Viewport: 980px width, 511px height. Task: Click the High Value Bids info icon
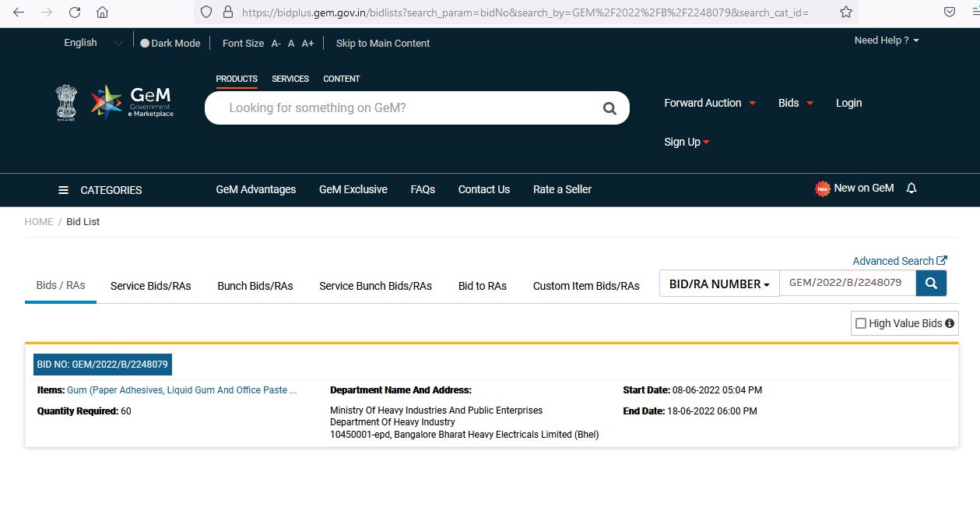(x=950, y=323)
